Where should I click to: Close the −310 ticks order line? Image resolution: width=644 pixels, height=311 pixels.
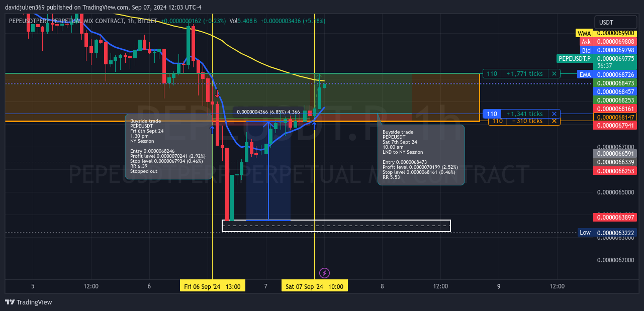coord(554,121)
